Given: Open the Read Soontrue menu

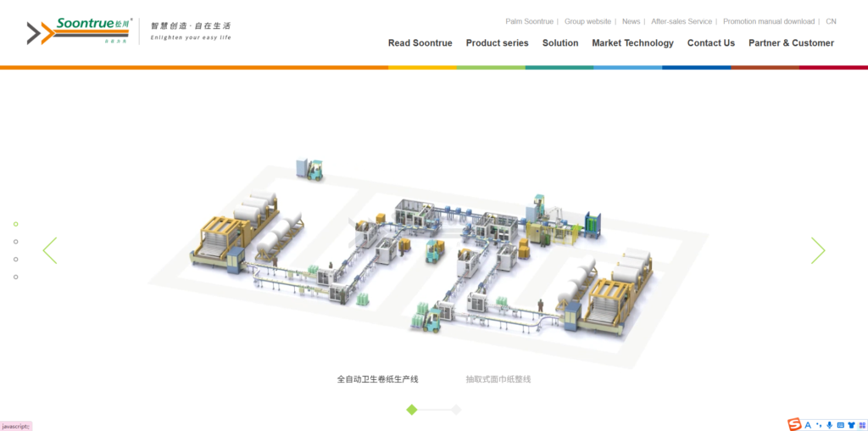Looking at the screenshot, I should click(420, 43).
